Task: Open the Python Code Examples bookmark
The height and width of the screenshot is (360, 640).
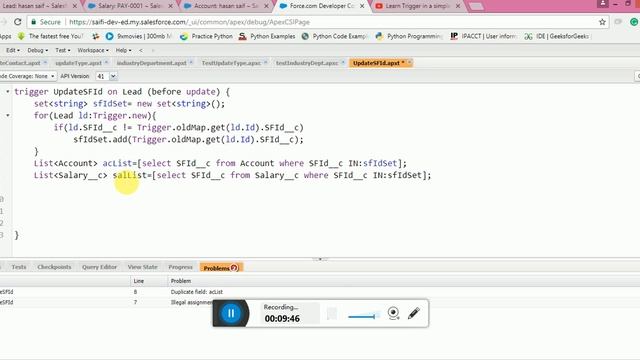Action: pos(335,36)
